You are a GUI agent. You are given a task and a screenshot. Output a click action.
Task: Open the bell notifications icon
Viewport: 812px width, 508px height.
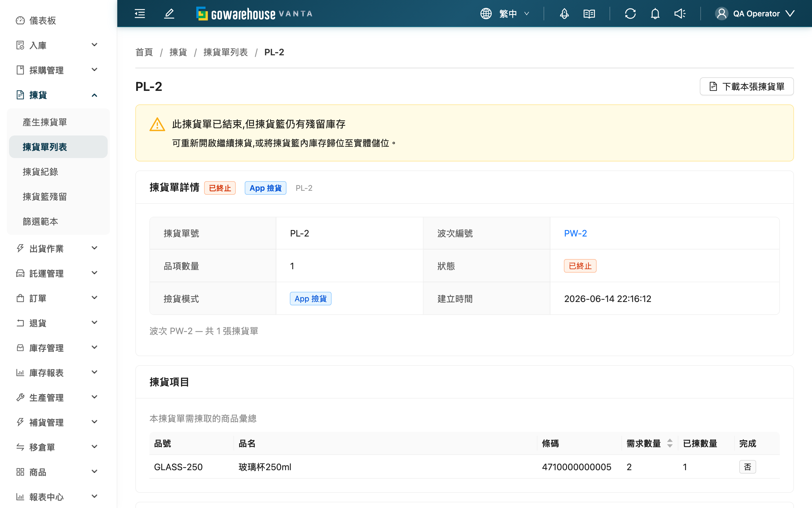point(655,14)
